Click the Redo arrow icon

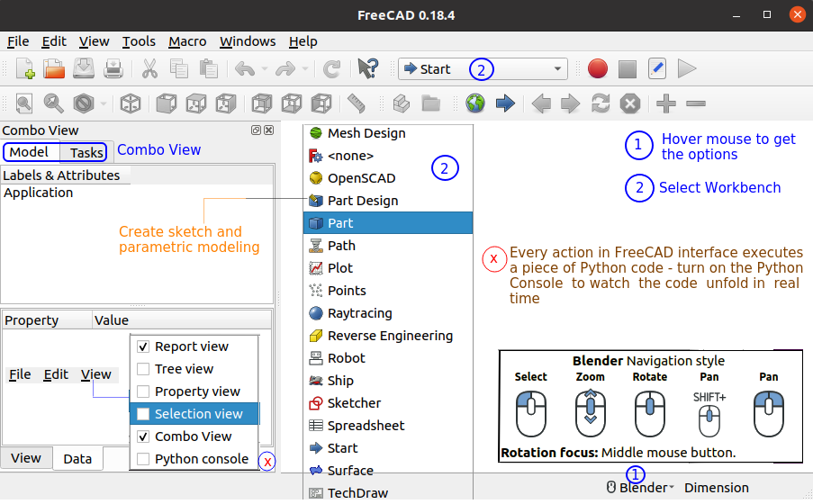coord(285,68)
